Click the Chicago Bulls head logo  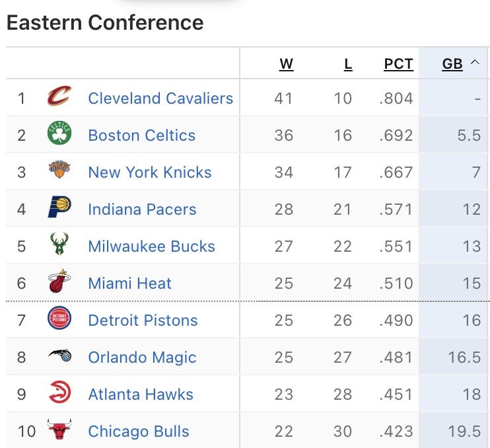59,429
